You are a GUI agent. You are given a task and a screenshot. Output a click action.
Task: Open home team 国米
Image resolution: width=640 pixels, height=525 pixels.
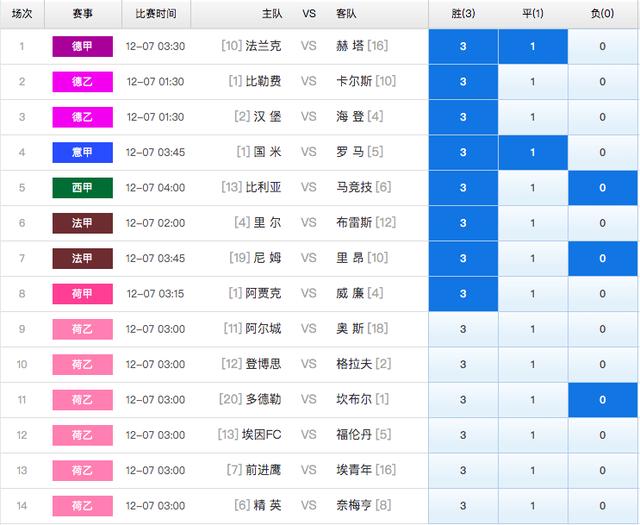(x=267, y=152)
